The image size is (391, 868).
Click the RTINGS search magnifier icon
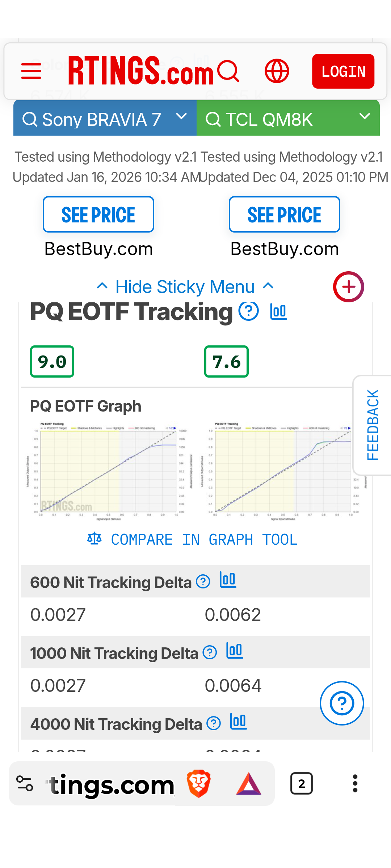click(x=228, y=71)
